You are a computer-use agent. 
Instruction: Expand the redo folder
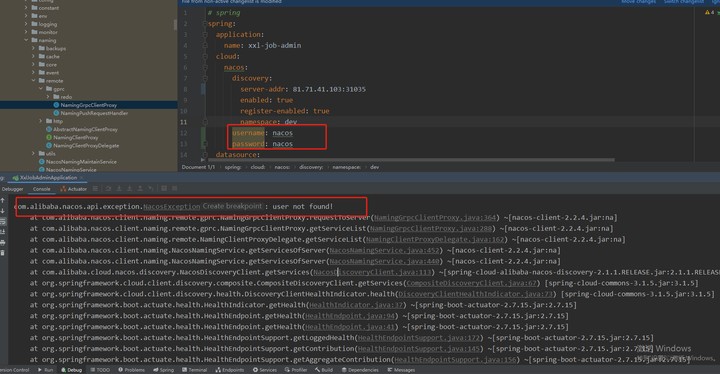coord(48,97)
